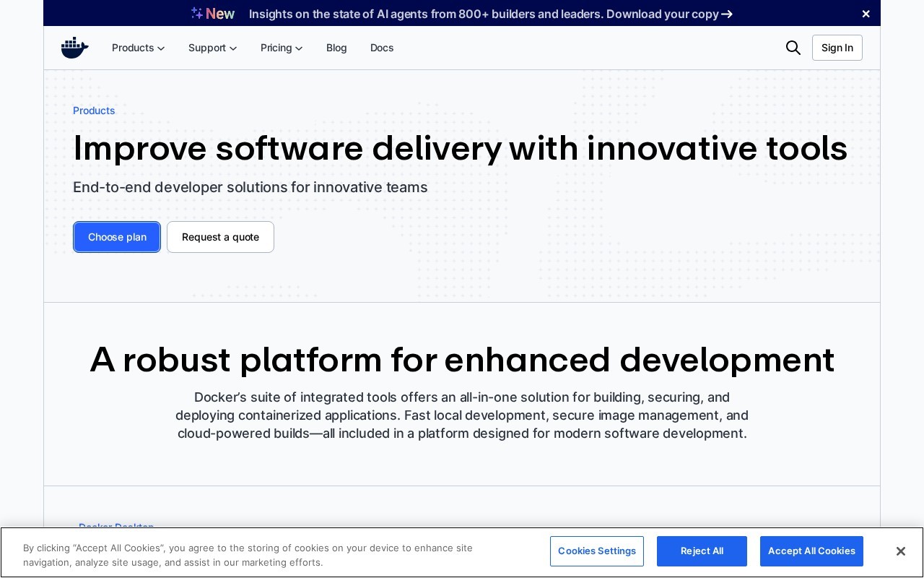Screen dimensions: 924x578
Task: Open the Docs menu item
Action: (x=382, y=48)
